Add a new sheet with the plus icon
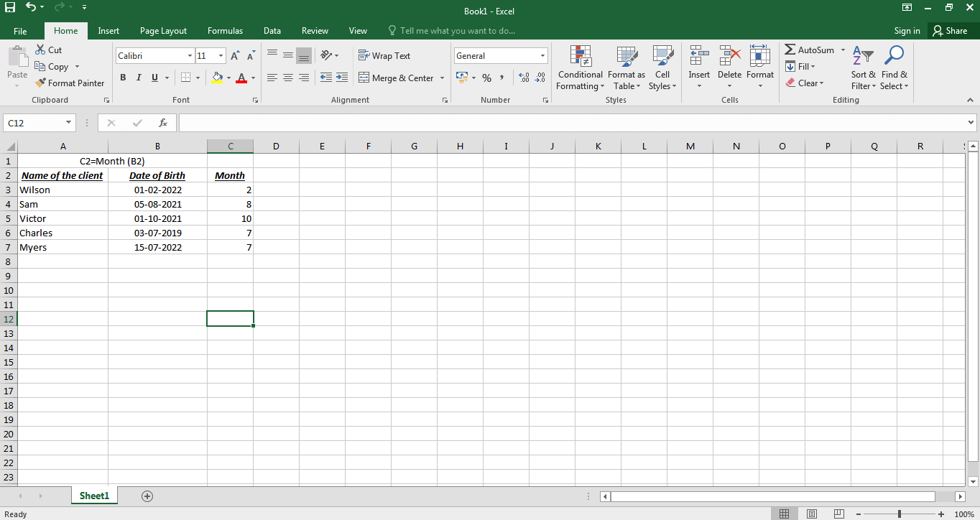This screenshot has width=980, height=520. (147, 496)
